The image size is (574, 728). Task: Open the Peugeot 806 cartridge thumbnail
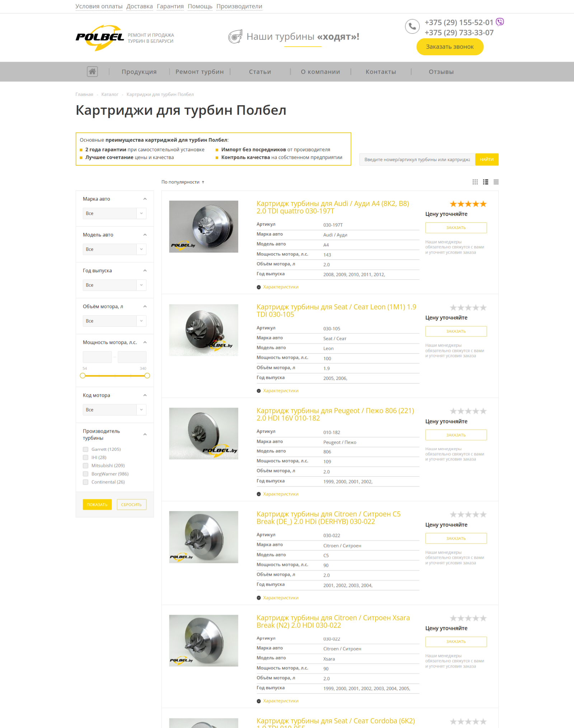pos(203,433)
